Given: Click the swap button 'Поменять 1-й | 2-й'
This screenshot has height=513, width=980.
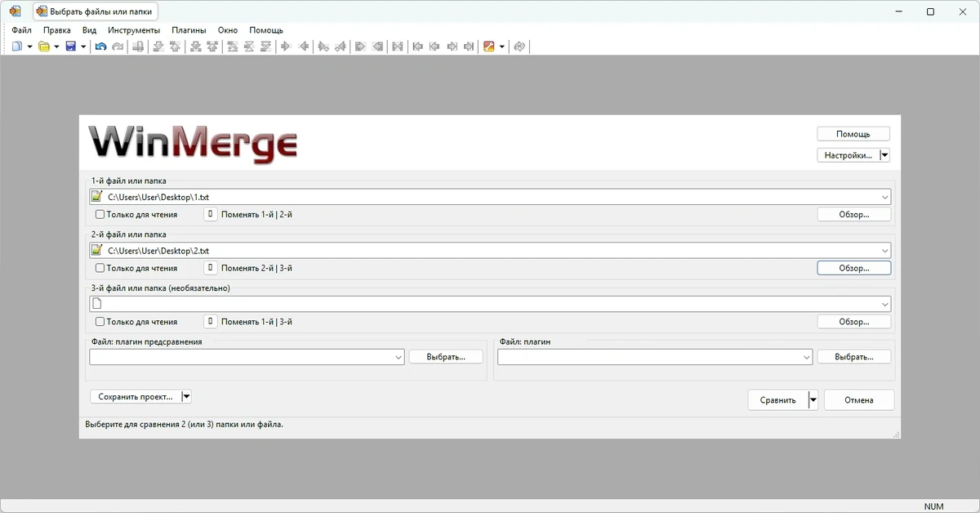Looking at the screenshot, I should pyautogui.click(x=210, y=215).
